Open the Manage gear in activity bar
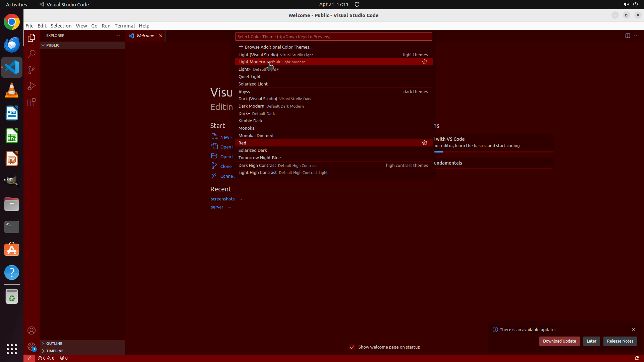The width and height of the screenshot is (644, 362). [32, 346]
